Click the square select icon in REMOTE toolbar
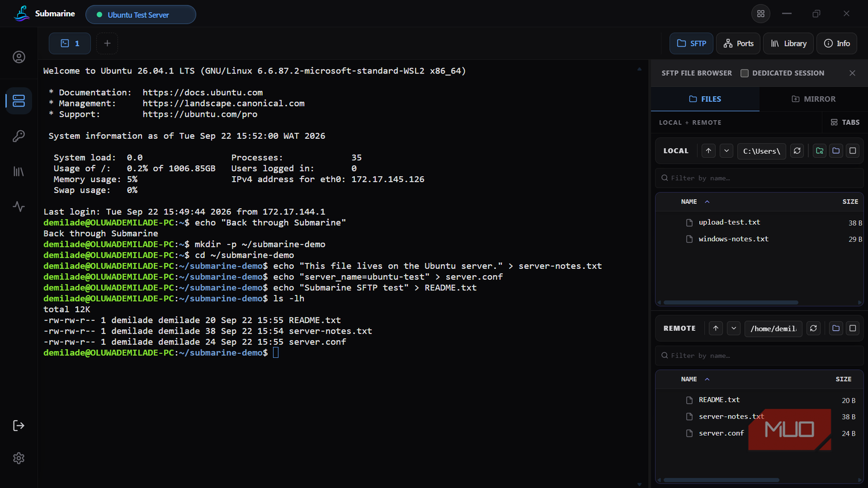 point(852,328)
